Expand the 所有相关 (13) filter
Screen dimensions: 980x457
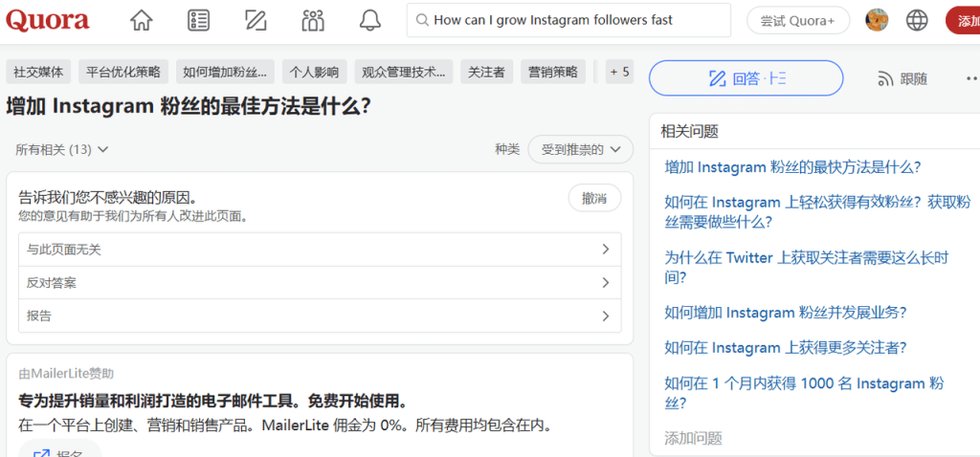[62, 149]
